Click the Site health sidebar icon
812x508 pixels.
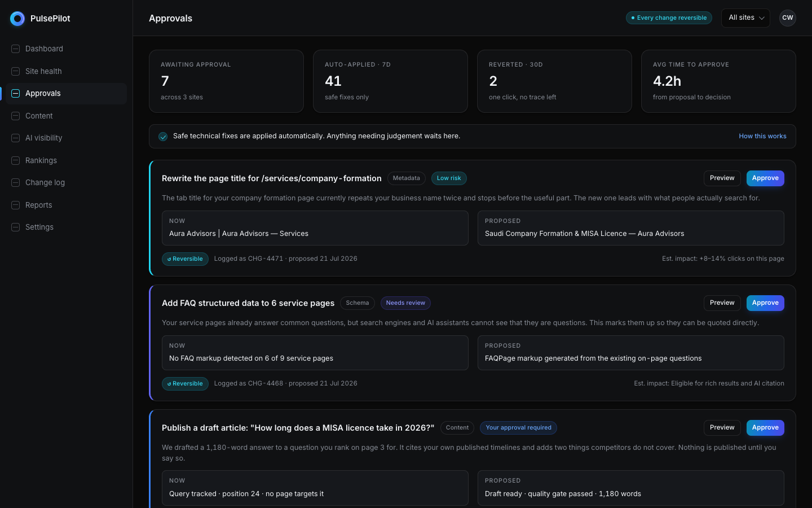16,71
